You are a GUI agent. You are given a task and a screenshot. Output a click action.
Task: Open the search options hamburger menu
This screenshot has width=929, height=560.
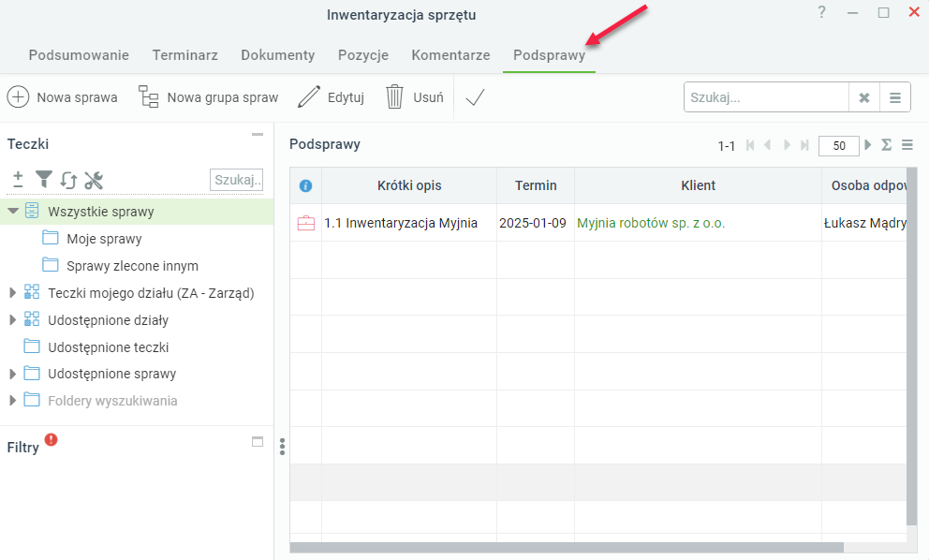[895, 97]
